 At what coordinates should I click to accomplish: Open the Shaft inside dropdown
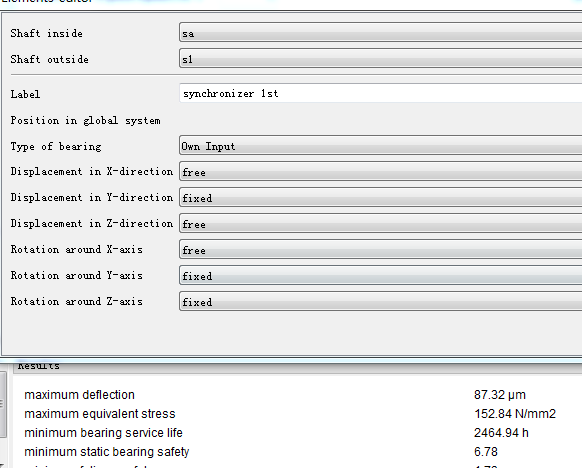(380, 32)
